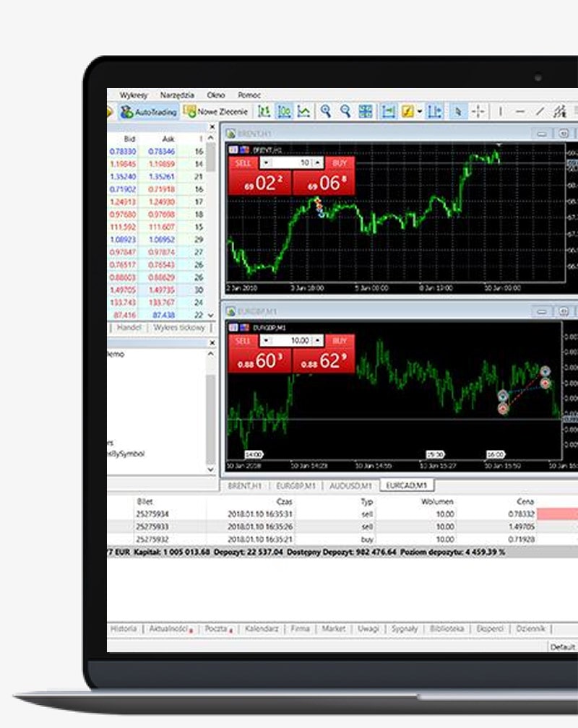The image size is (578, 728).
Task: Open EURGBP volume dropdown arrow
Action: pos(266,340)
